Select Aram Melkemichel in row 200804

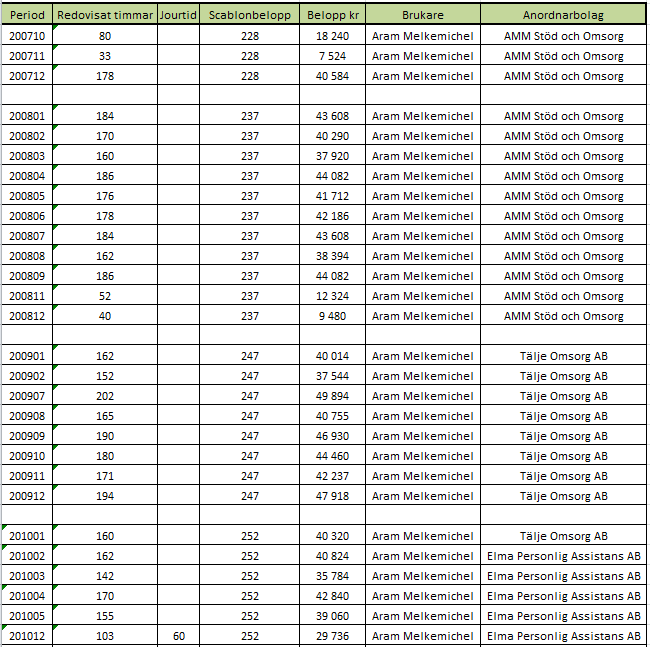(423, 176)
